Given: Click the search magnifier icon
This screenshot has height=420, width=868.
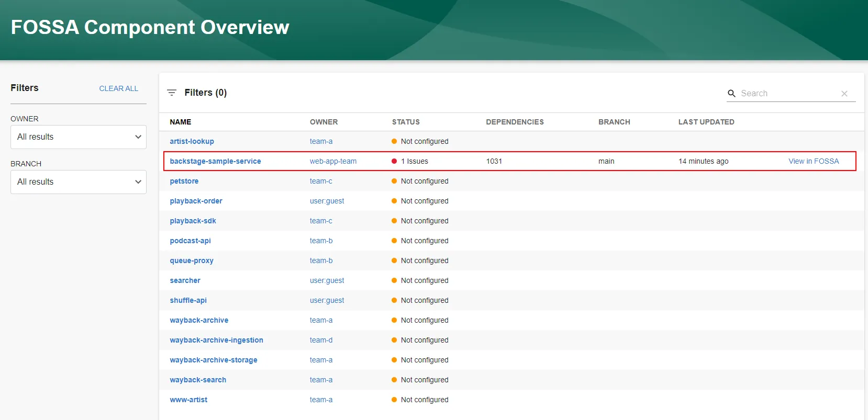Looking at the screenshot, I should tap(732, 94).
